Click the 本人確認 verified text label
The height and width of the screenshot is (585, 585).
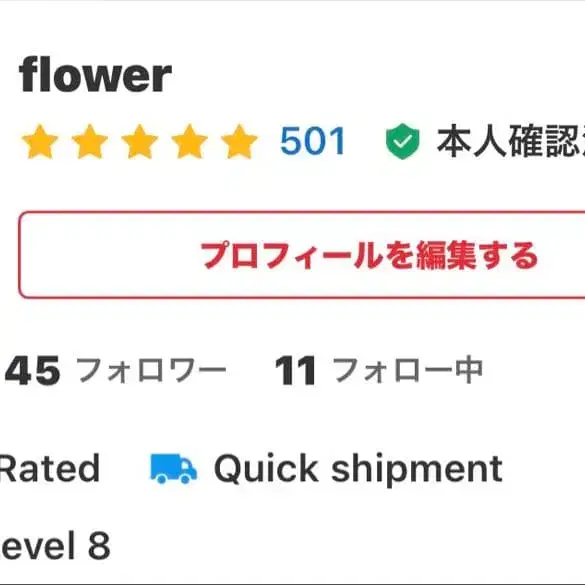(511, 141)
